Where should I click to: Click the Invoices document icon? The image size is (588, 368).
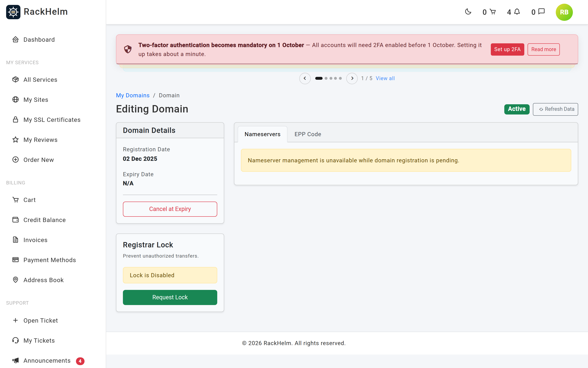point(16,240)
